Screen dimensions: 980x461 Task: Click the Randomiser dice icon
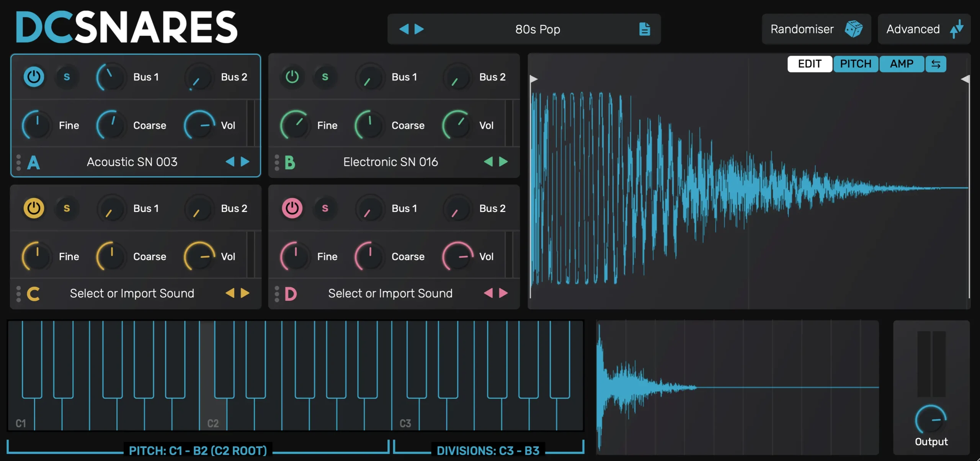tap(853, 29)
